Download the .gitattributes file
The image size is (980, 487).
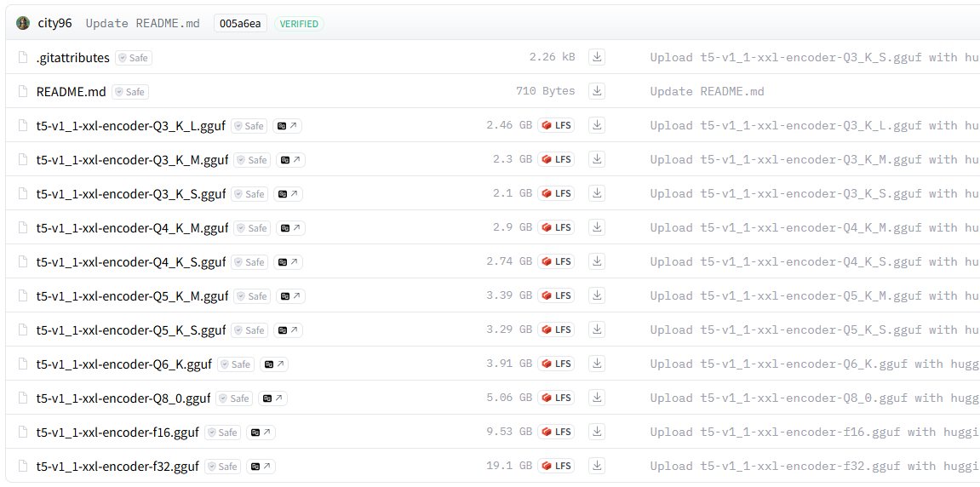point(597,58)
